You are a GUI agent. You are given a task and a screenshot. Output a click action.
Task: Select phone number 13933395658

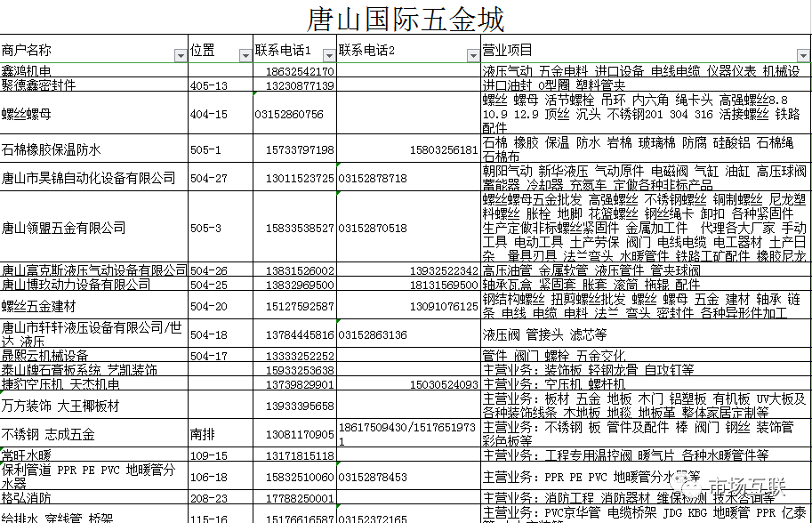(294, 405)
